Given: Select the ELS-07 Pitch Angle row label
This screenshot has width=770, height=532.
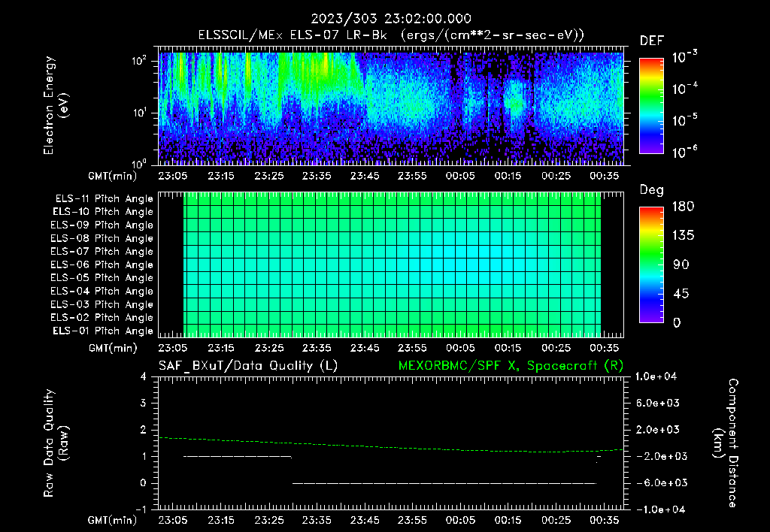Looking at the screenshot, I should [x=102, y=251].
